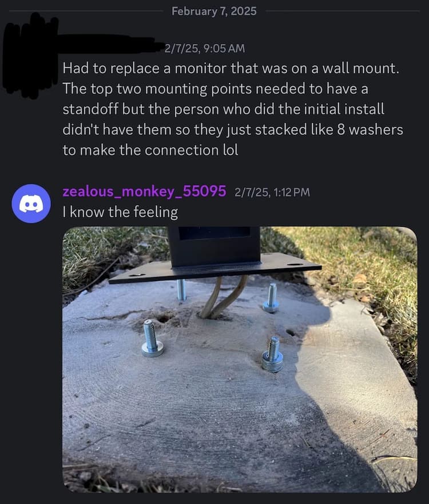Click the 9:05 AM message timestamp
429x504 pixels.
205,49
